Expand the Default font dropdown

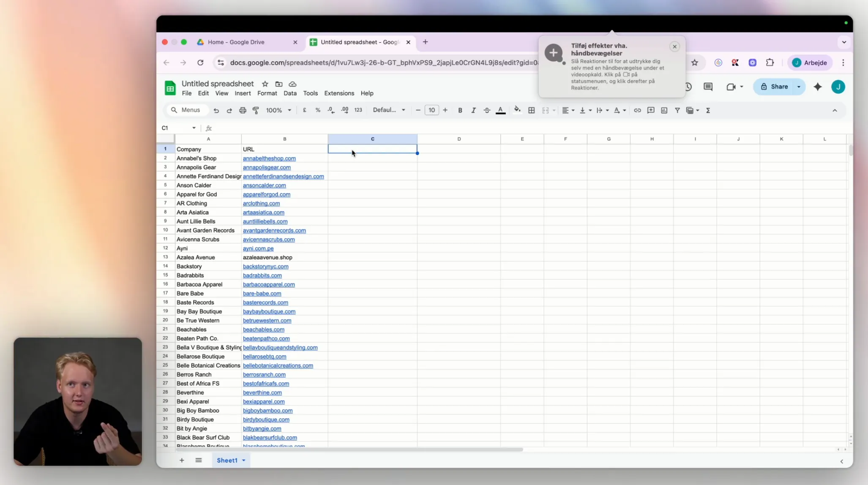click(x=389, y=110)
